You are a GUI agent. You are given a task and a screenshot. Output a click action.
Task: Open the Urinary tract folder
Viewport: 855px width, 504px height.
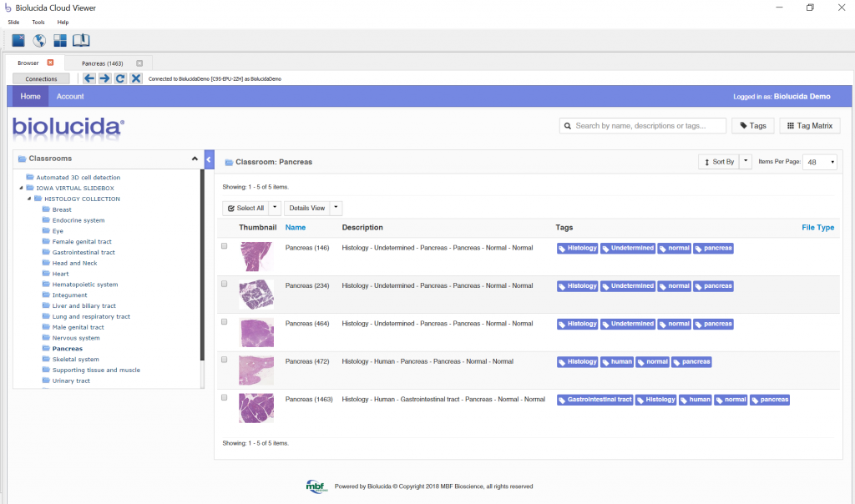point(71,381)
